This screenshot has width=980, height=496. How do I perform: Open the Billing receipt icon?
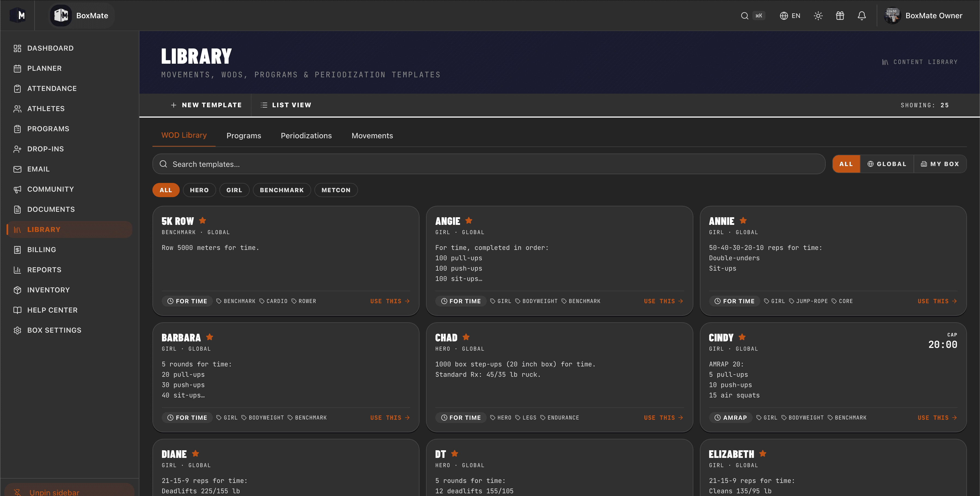point(17,250)
